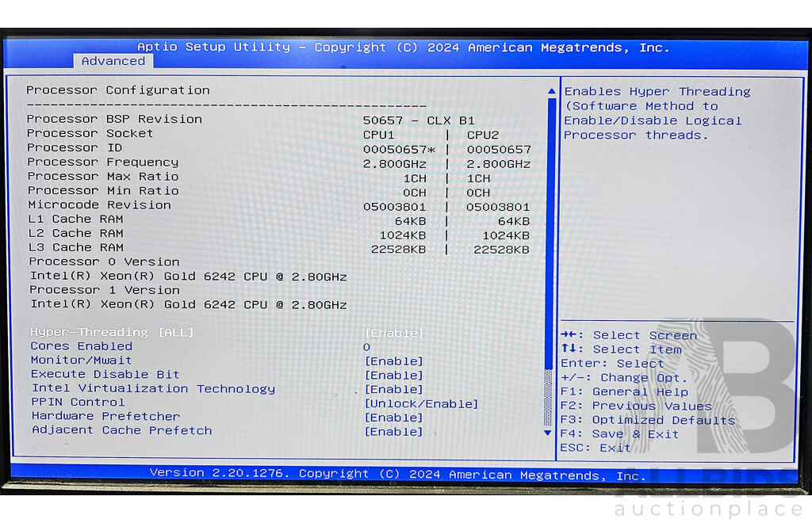Click the Select Screen arrows hint
Image resolution: width=812 pixels, height=523 pixels.
(x=629, y=335)
